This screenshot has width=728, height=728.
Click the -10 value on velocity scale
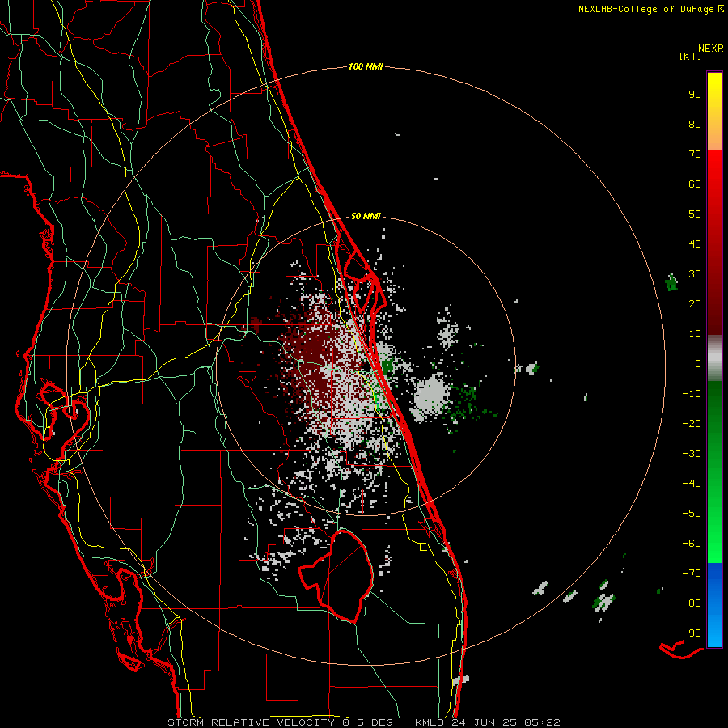(692, 394)
